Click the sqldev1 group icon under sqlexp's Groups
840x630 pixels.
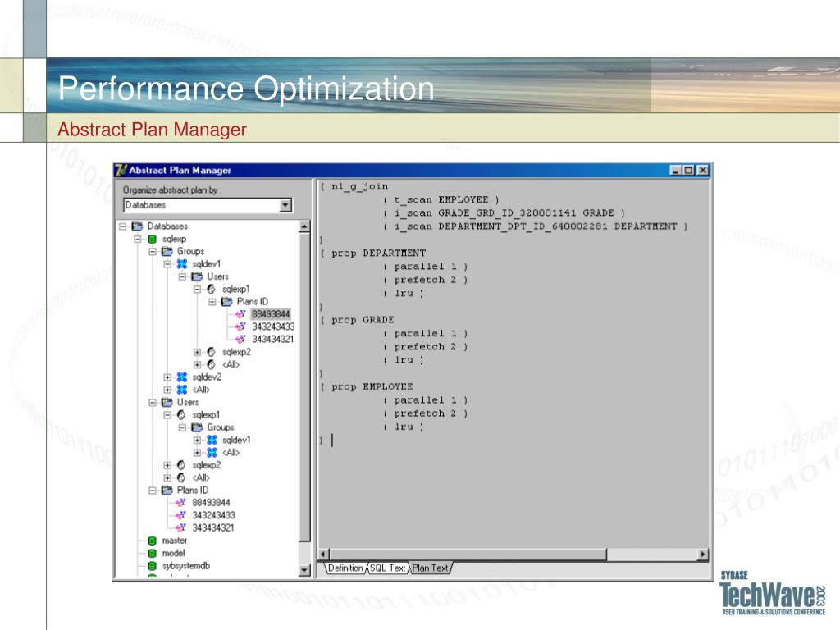[182, 263]
